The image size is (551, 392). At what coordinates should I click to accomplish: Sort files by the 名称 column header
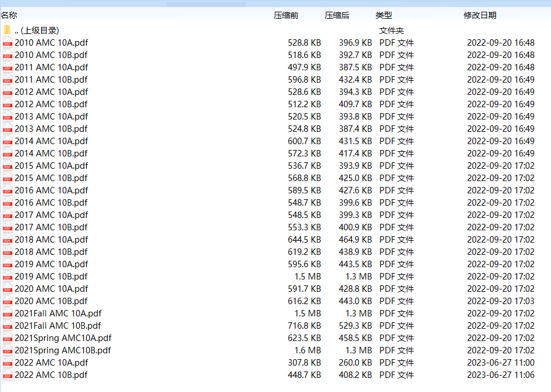pos(9,15)
